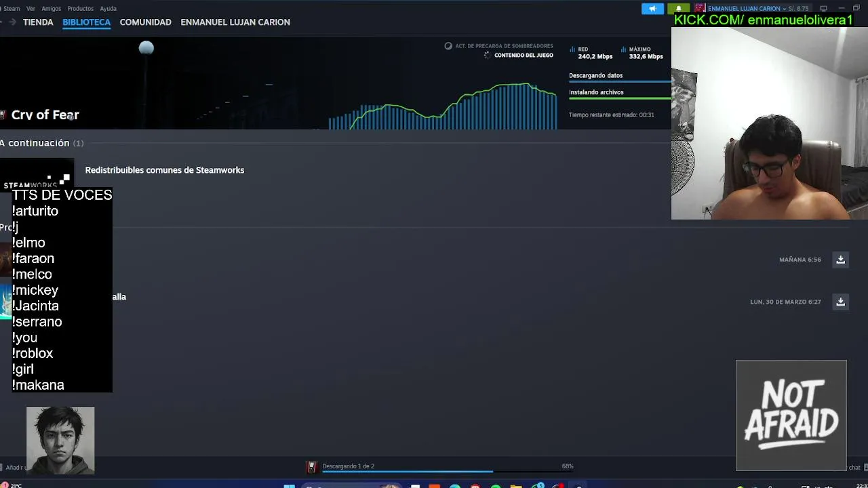Click the Descargando datos progress bar

620,81
